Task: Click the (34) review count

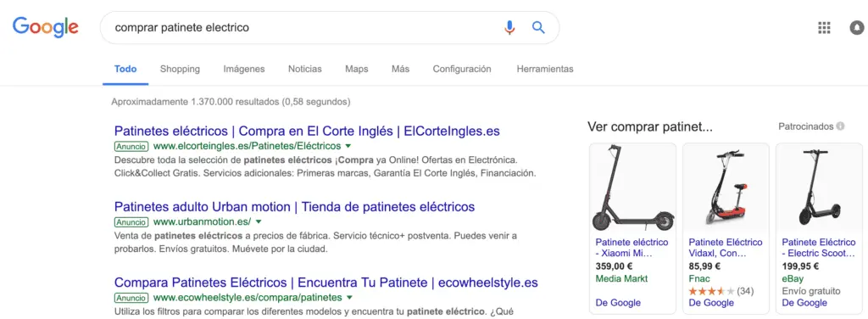Action: 745,291
